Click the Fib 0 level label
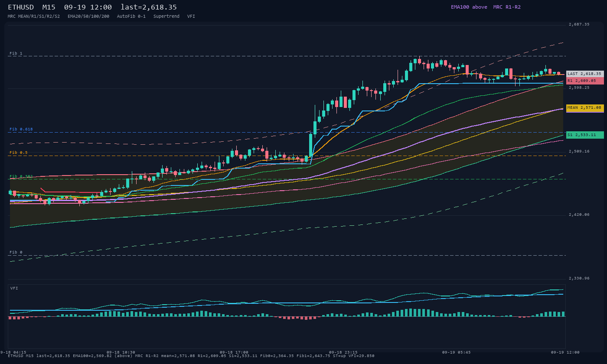The height and width of the screenshot is (364, 607). pyautogui.click(x=16, y=252)
